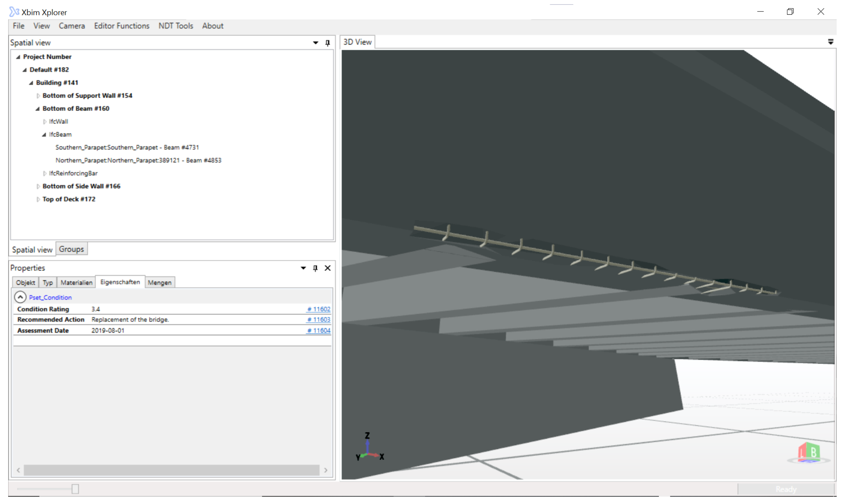Click the Xbim Xplorer app logo
Viewport: 844px width, 504px height.
pos(14,12)
